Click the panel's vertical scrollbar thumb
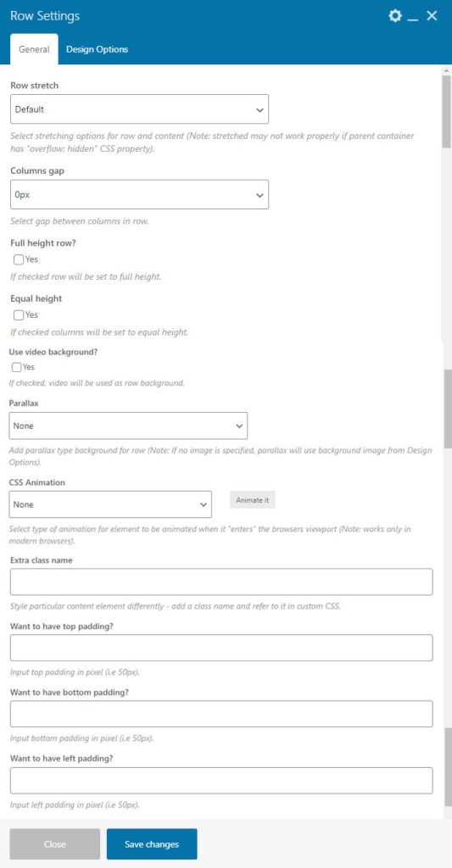This screenshot has height=868, width=452. tap(446, 111)
